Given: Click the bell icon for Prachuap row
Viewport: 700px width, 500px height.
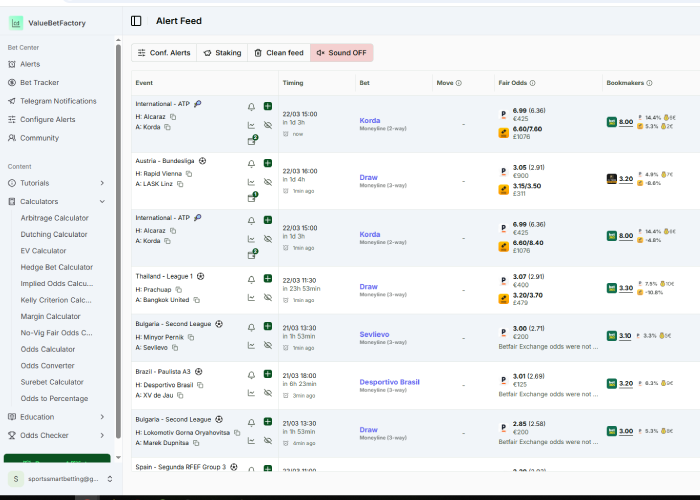Looking at the screenshot, I should [251, 279].
